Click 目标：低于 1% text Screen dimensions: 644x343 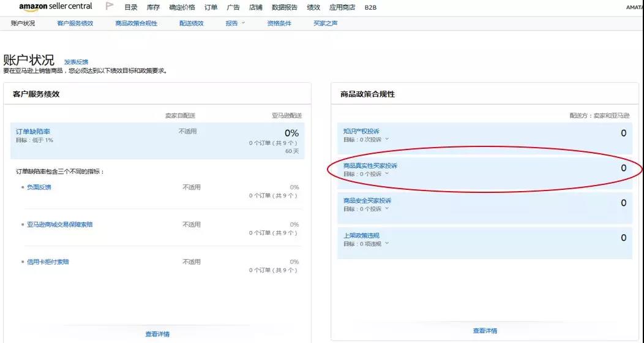coord(34,140)
